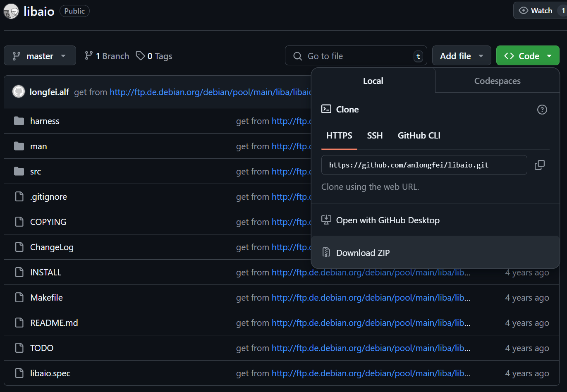The image size is (567, 392).
Task: Click the libaio.spec file icon
Action: click(x=19, y=373)
